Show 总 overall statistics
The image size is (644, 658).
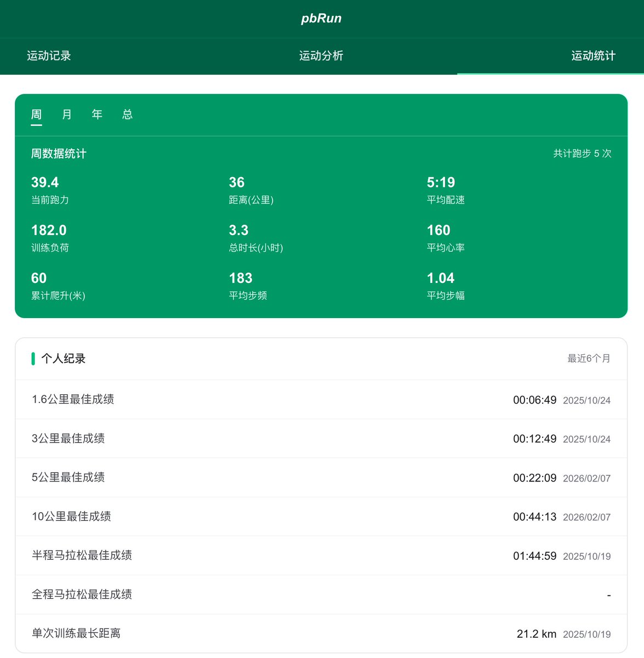pos(128,115)
